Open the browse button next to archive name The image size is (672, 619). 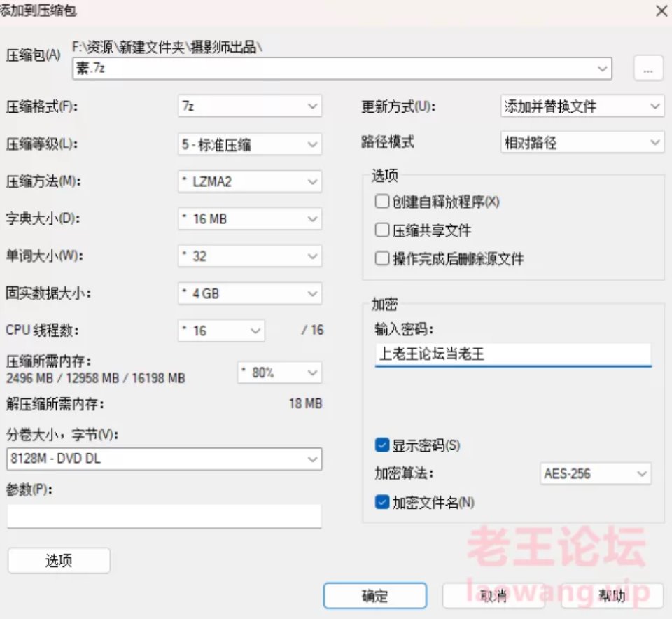click(x=647, y=68)
